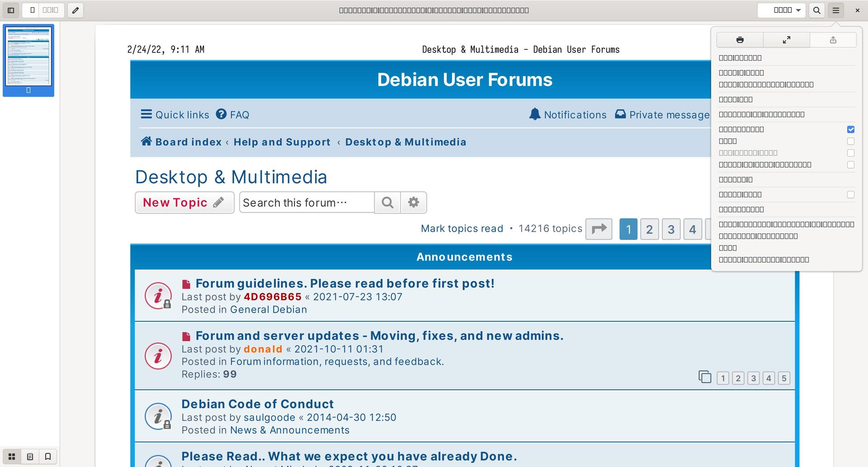Choose Present as Slideshow in the menu
The image size is (868, 467).
[787, 114]
